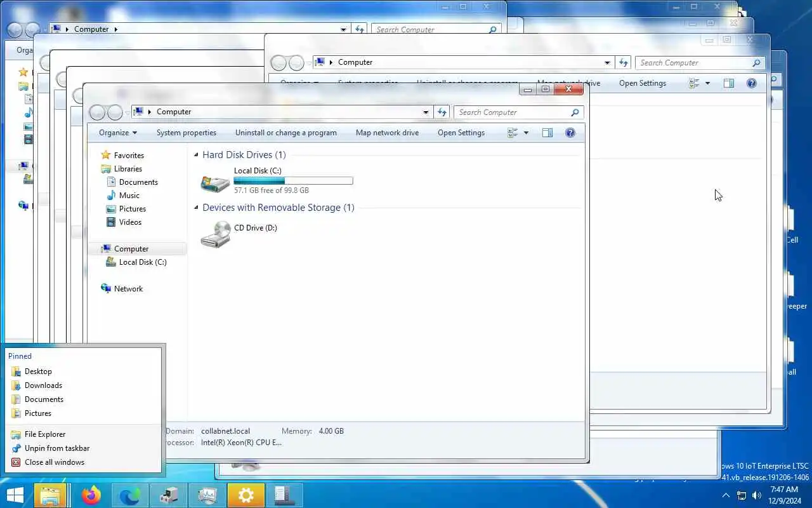Click the File Explorer taskbar button
Screen dimensions: 812x508
[50, 495]
